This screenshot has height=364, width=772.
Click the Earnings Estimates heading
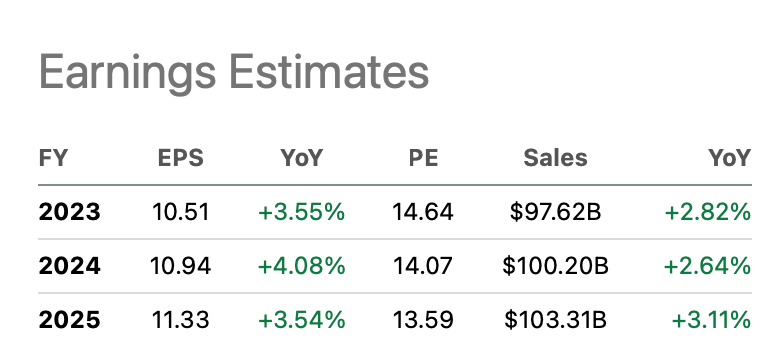(x=234, y=74)
